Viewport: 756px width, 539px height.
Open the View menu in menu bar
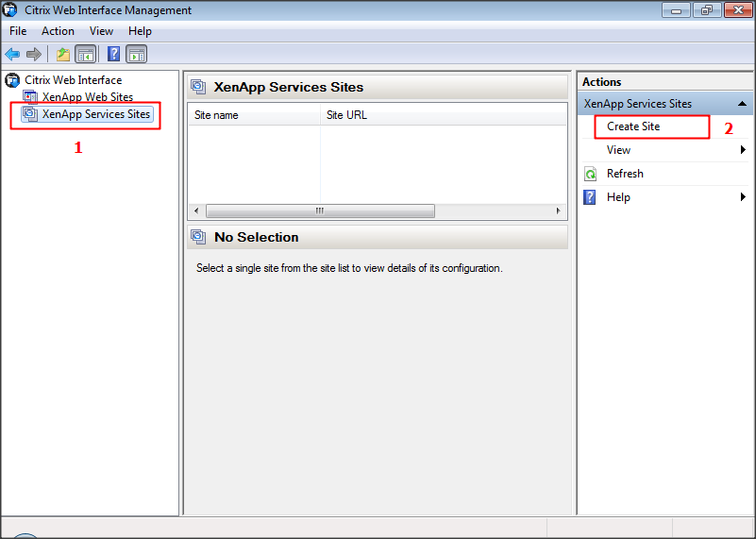coord(101,31)
